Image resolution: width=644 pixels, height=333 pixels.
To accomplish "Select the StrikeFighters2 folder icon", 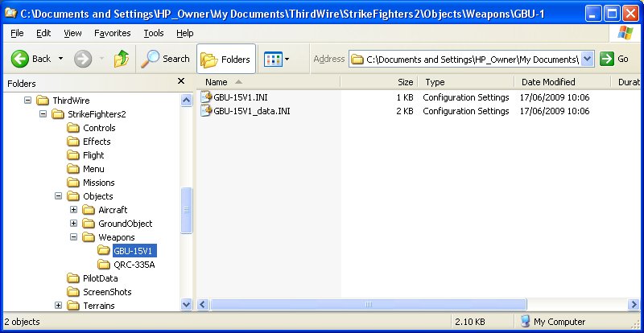I will pos(58,114).
